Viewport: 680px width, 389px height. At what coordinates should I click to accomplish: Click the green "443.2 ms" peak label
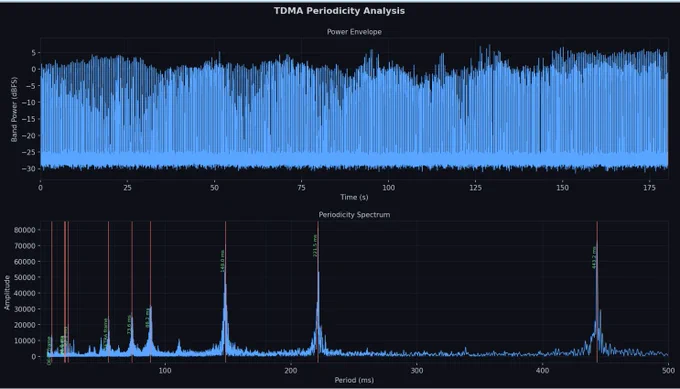(594, 258)
